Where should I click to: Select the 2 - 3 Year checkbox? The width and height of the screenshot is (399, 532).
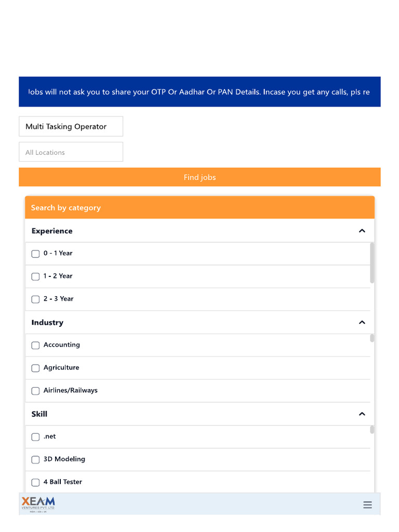(x=35, y=299)
